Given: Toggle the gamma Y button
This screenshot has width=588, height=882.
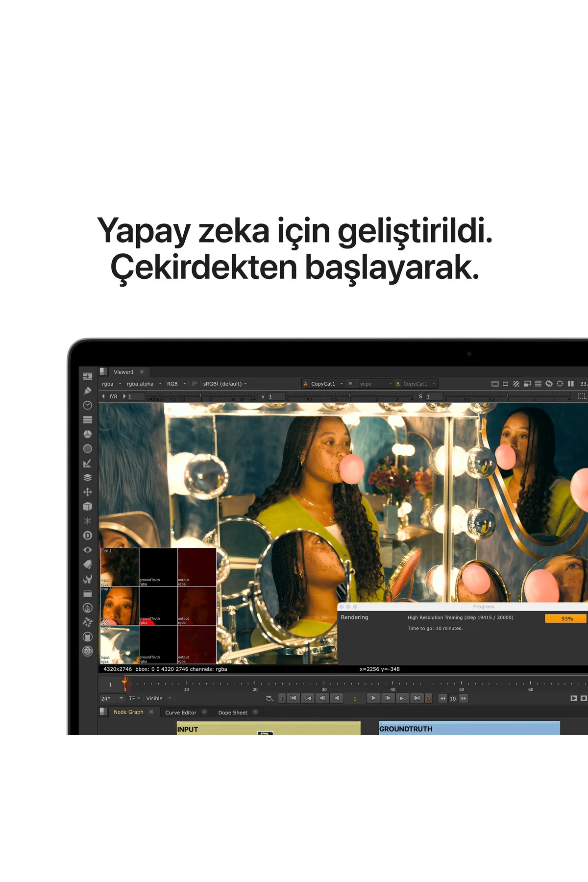Looking at the screenshot, I should click(263, 396).
